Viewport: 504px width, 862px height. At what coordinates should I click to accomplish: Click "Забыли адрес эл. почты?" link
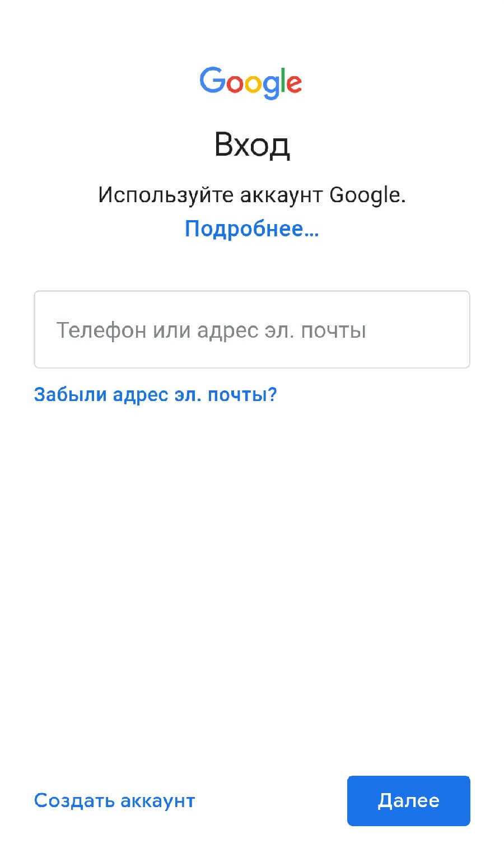[155, 395]
